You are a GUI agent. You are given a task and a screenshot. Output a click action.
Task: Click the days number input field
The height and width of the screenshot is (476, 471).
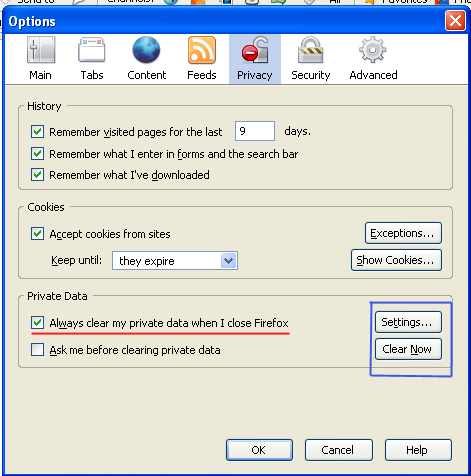[255, 131]
